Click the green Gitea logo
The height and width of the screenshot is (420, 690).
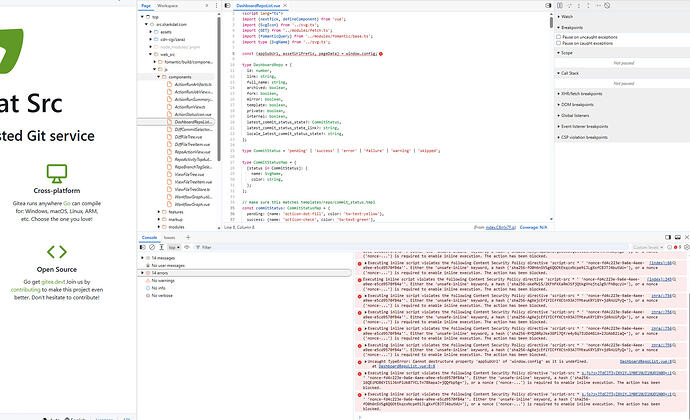[10, 51]
